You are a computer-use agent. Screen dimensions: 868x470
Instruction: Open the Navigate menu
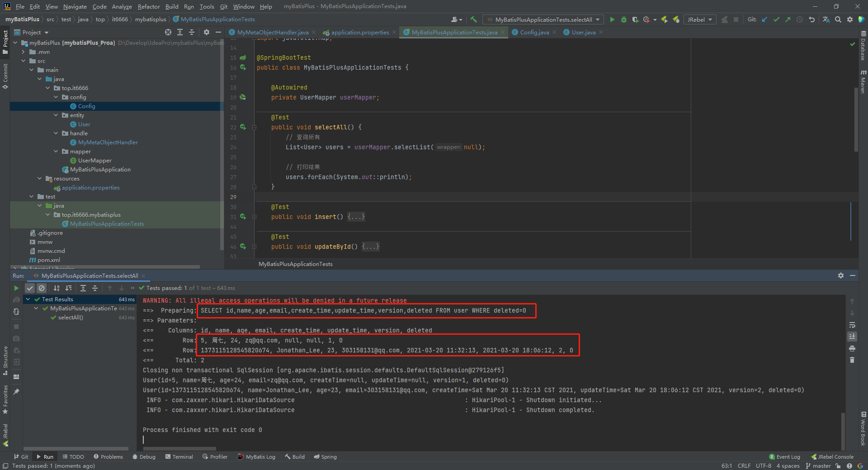point(75,6)
